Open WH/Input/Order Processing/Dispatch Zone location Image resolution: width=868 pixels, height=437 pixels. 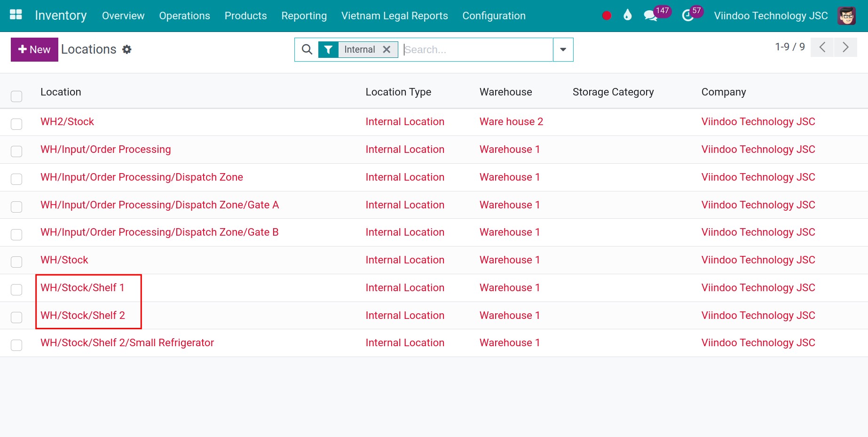tap(142, 177)
